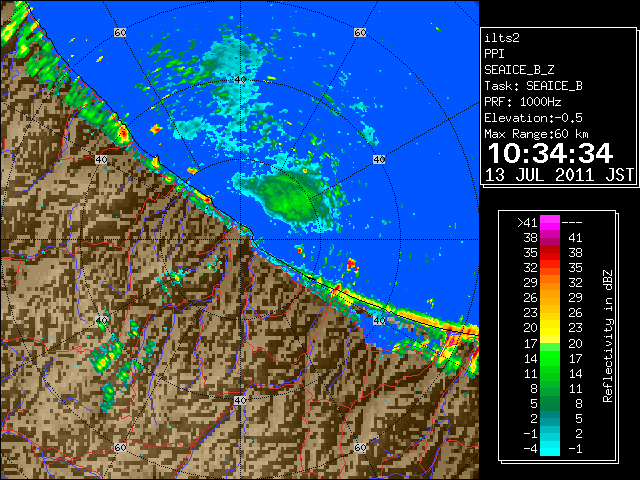Click the '-4' legend label

coord(530,449)
